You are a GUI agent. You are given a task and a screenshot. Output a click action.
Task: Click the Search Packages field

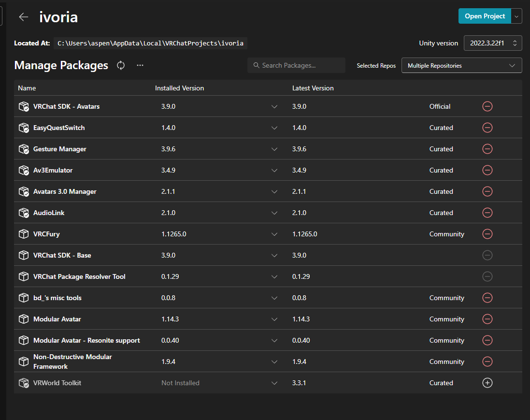click(x=296, y=65)
